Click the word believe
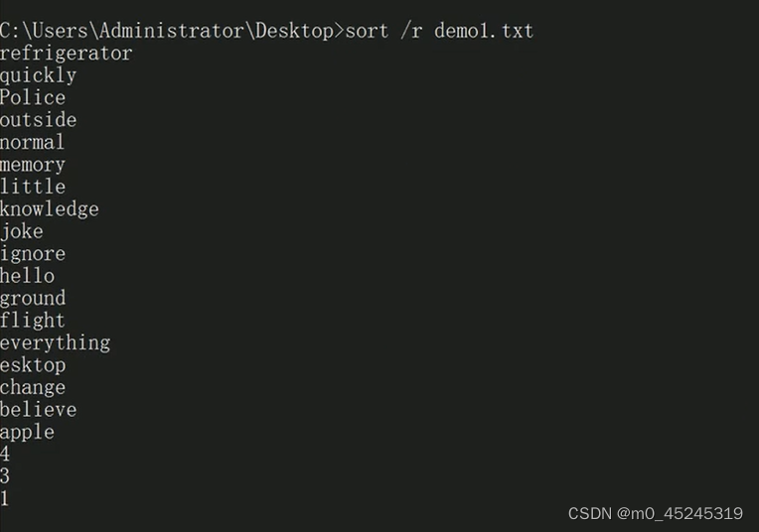This screenshot has height=532, width=759. pyautogui.click(x=38, y=410)
